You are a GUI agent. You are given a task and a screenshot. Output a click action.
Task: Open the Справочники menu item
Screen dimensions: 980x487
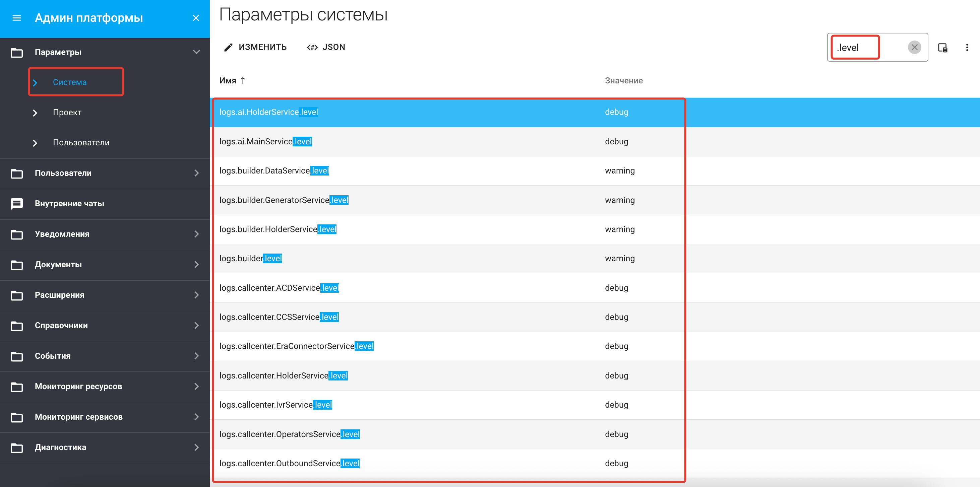tap(61, 326)
